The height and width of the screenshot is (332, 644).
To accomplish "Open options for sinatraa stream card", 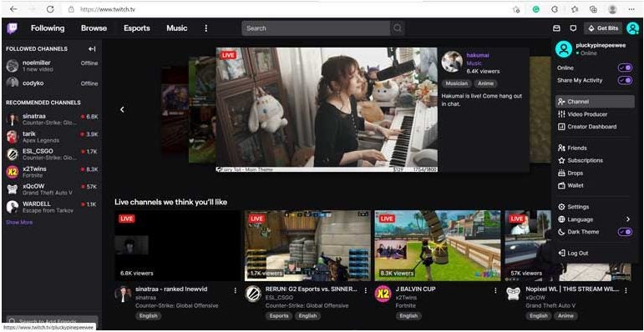I will pyautogui.click(x=236, y=290).
